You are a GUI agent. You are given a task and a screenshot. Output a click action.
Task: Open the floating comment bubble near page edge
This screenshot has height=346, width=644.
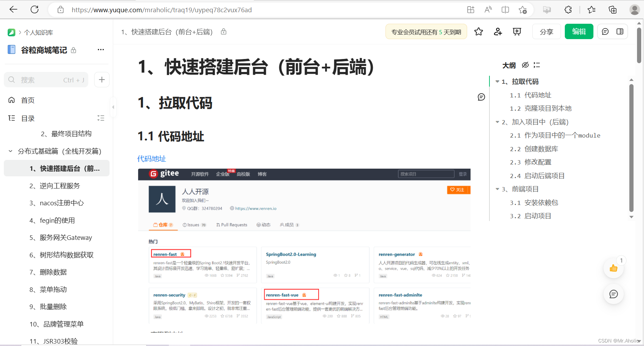tap(481, 97)
